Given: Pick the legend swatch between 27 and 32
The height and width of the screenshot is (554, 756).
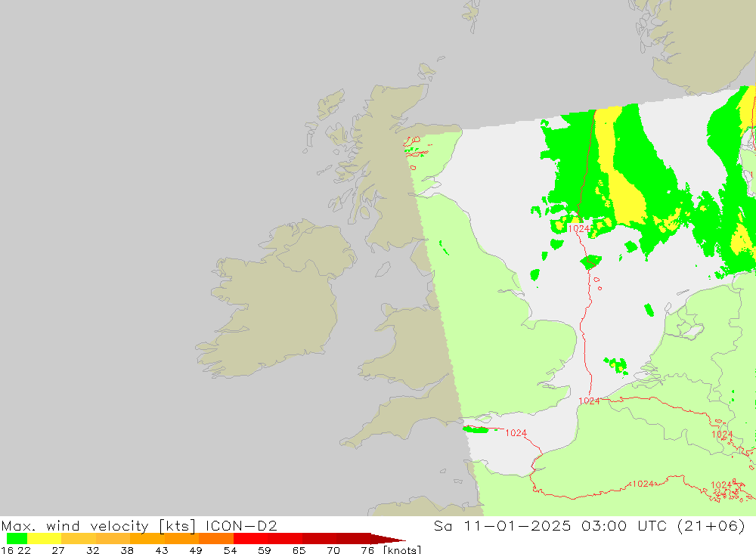Looking at the screenshot, I should pos(79,539).
